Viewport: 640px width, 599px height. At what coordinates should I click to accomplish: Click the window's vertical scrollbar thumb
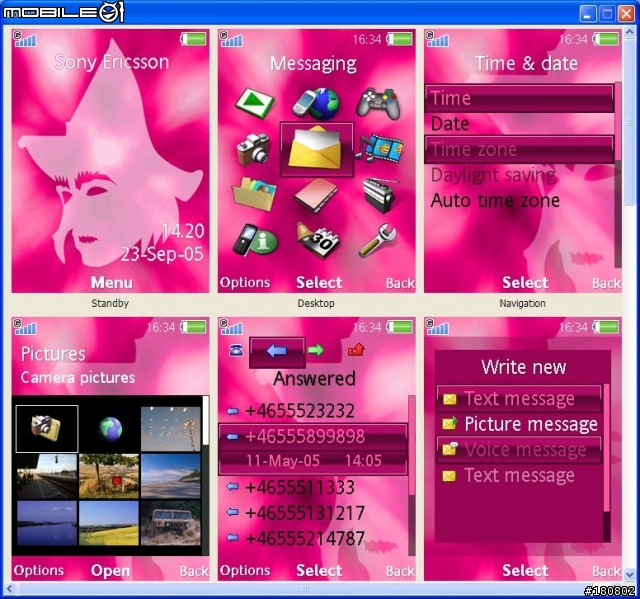[x=630, y=121]
